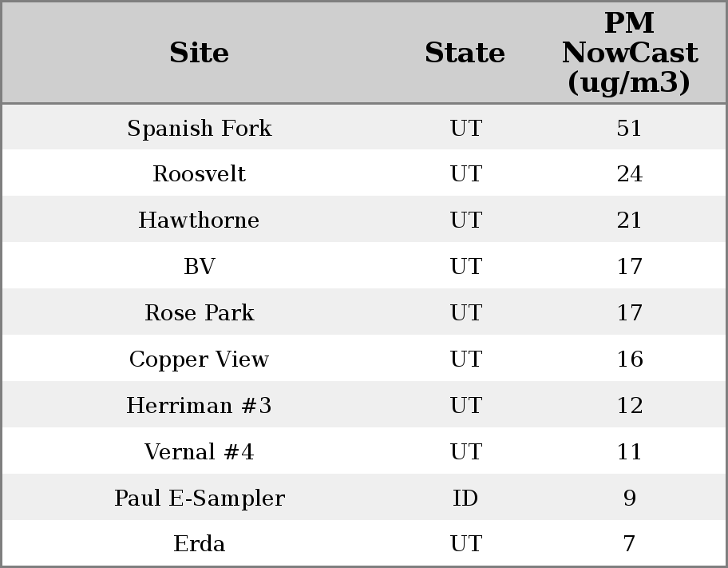The image size is (728, 568).
Task: Select the Vernal #4 site entry
Action: (x=199, y=452)
